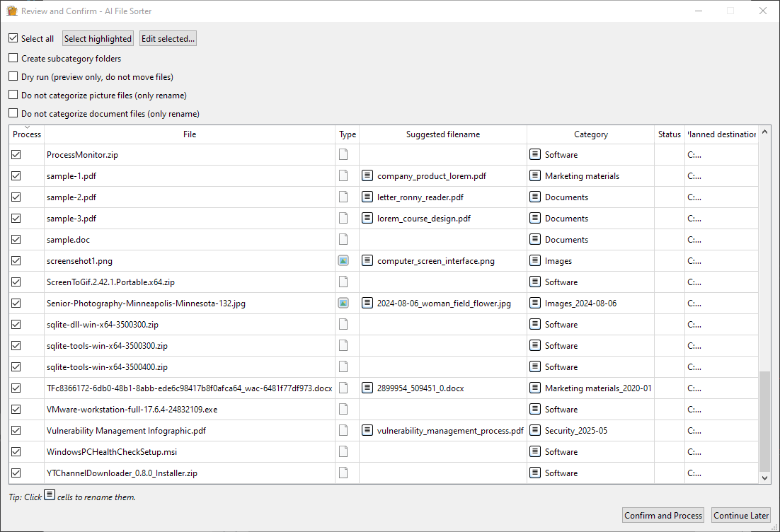Click sort indicator above Process column

pos(27,127)
